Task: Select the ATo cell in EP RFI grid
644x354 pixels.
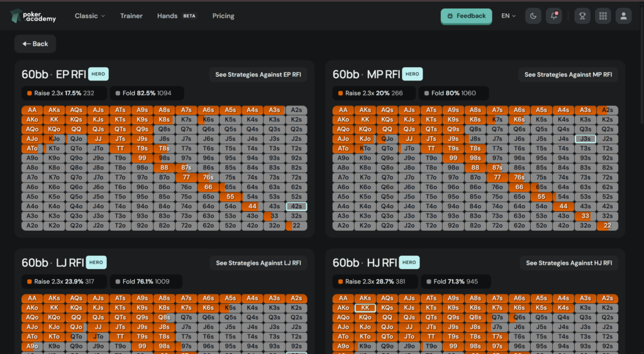Action: (x=32, y=148)
